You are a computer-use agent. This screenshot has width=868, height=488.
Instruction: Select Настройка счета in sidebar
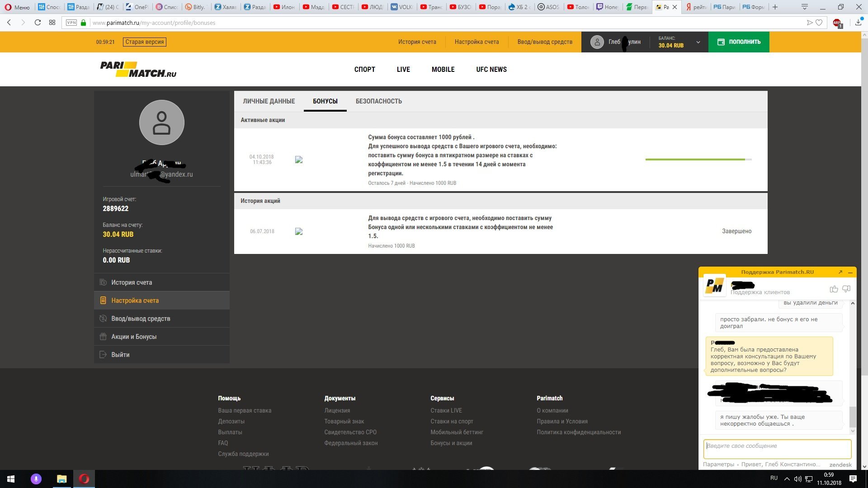click(x=162, y=300)
